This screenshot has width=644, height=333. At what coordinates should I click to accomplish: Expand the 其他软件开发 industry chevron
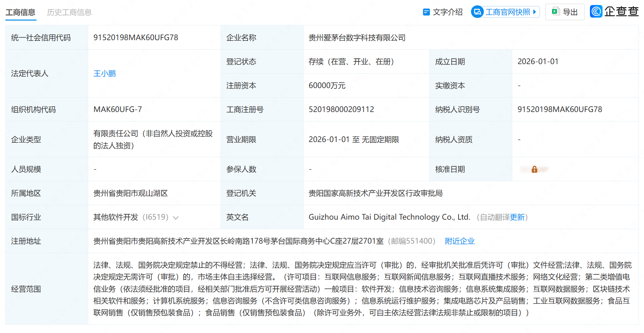pos(176,218)
